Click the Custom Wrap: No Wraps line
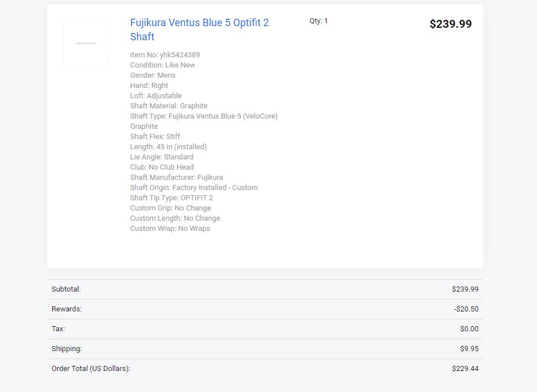This screenshot has height=392, width=537. tap(170, 229)
